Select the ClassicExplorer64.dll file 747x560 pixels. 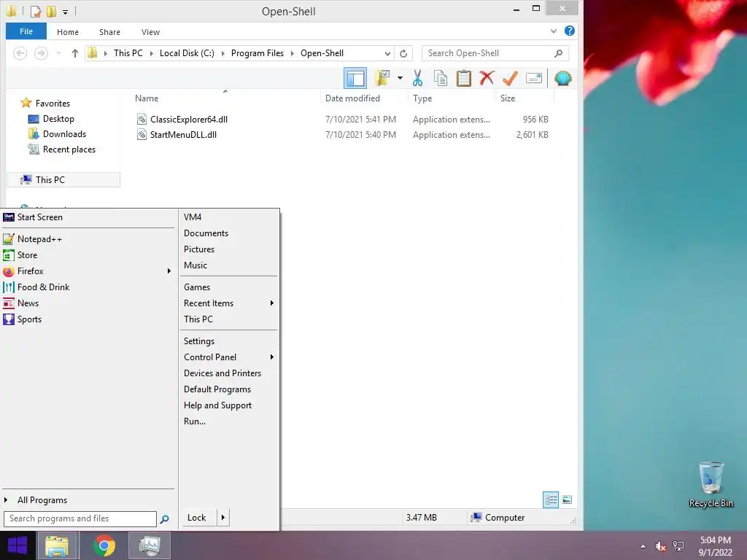[x=189, y=120]
